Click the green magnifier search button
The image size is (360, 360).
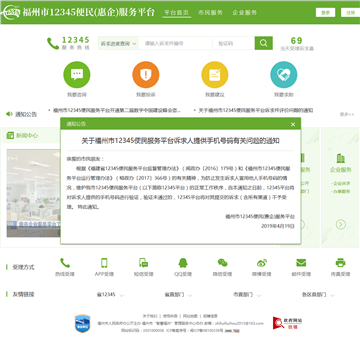(264, 43)
